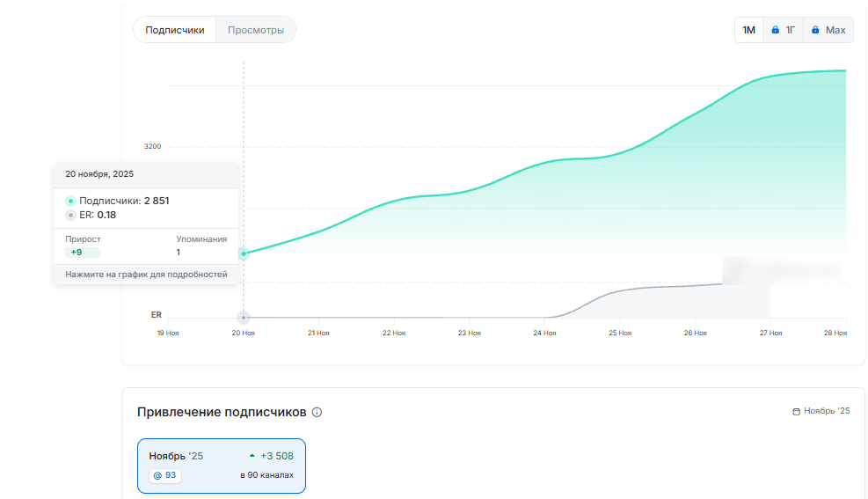Click the 24 Ноя axis date label
The height and width of the screenshot is (499, 868).
point(544,333)
